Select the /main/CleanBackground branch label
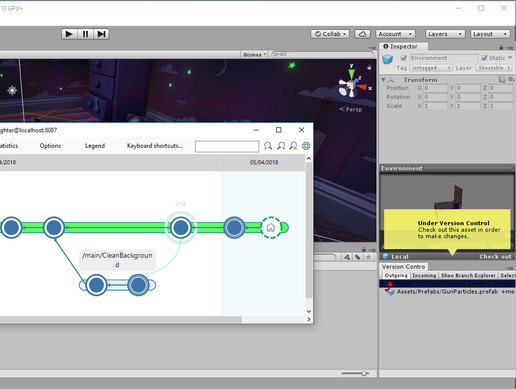Viewport: 516px width, 389px height. 117,260
